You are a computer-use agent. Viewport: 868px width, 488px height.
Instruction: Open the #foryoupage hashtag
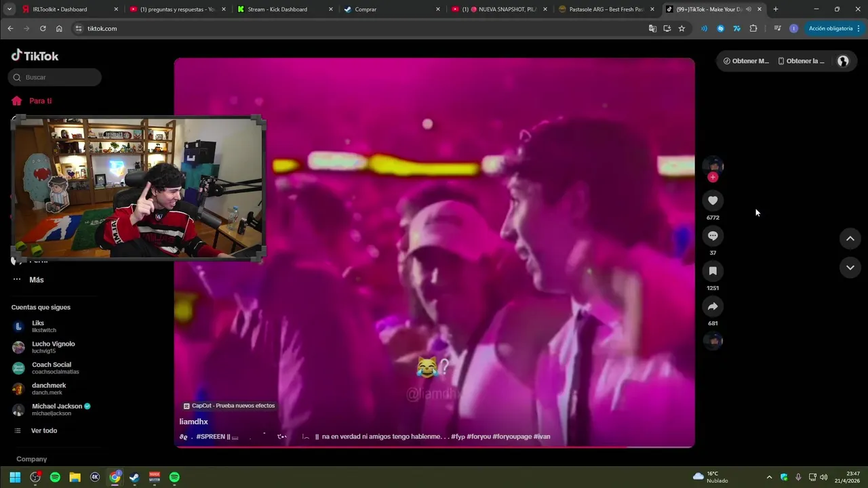click(512, 436)
